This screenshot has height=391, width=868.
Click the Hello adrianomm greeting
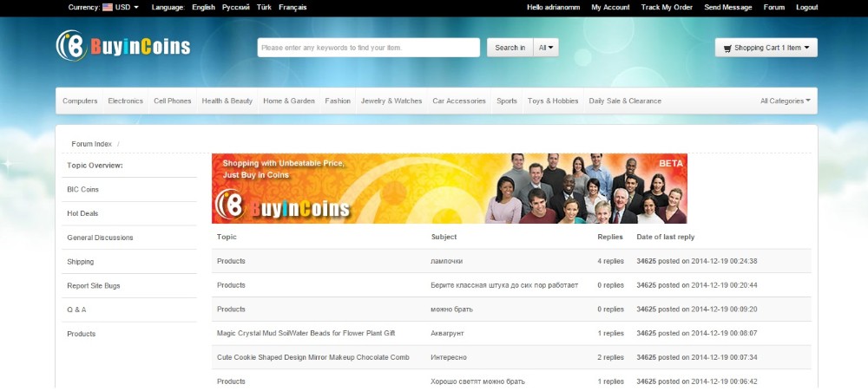click(x=554, y=7)
